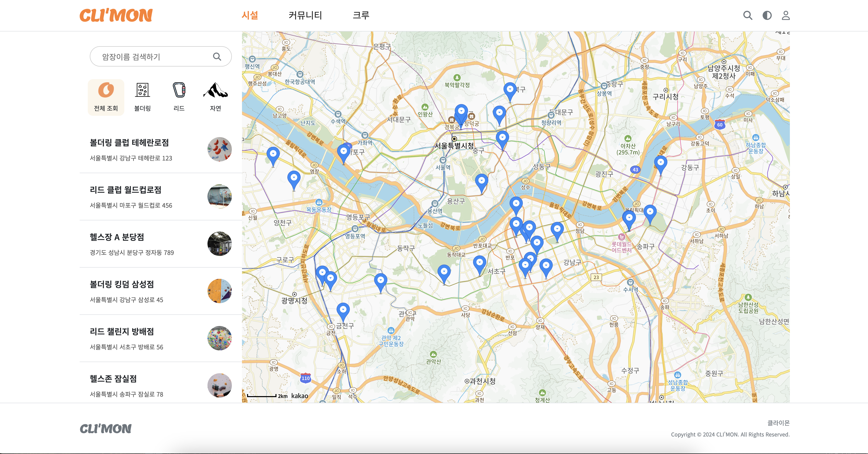Open the 시설 menu tab
Image resolution: width=868 pixels, height=454 pixels.
point(250,15)
